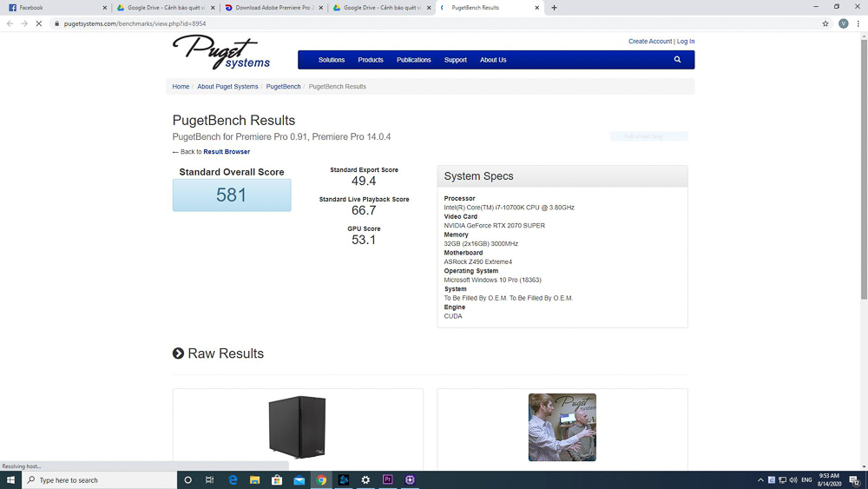Click ENG language indicator

(806, 479)
